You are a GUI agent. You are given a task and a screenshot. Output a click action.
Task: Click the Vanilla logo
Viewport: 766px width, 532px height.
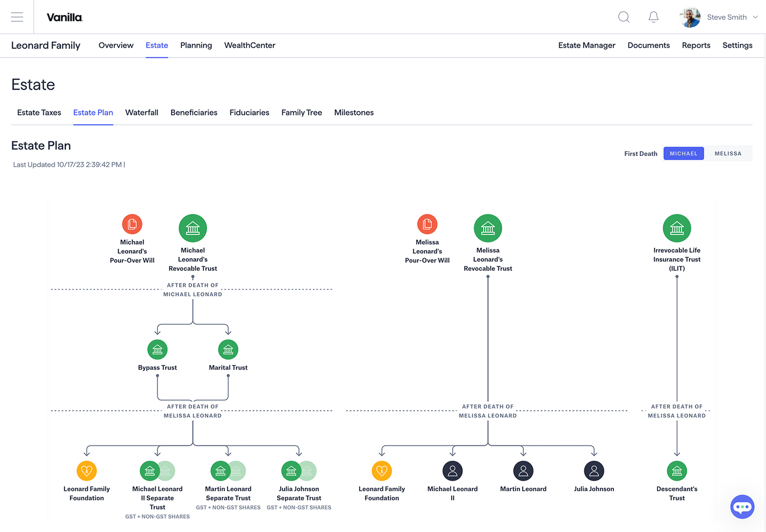pyautogui.click(x=64, y=17)
